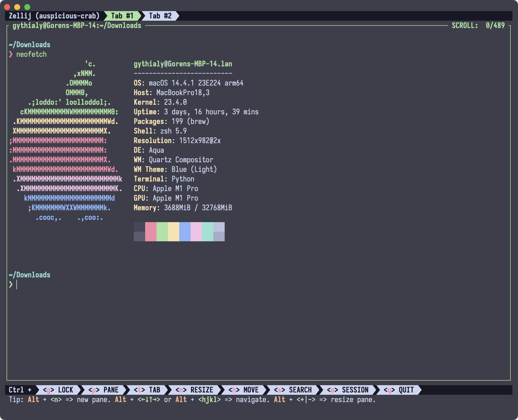Click the CPU: Apple M1 Pro line

166,189
